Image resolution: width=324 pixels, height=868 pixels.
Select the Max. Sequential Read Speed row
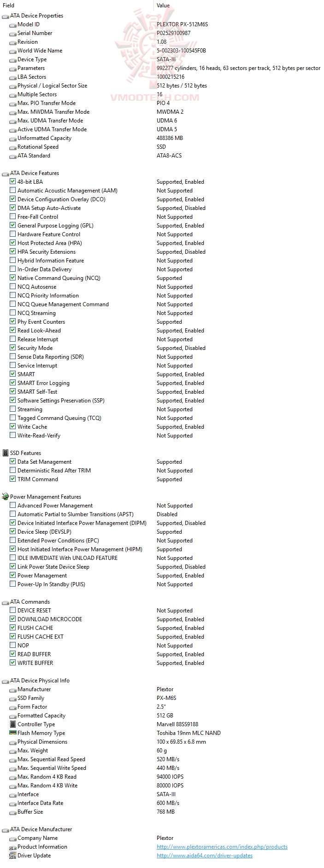[x=162, y=759]
